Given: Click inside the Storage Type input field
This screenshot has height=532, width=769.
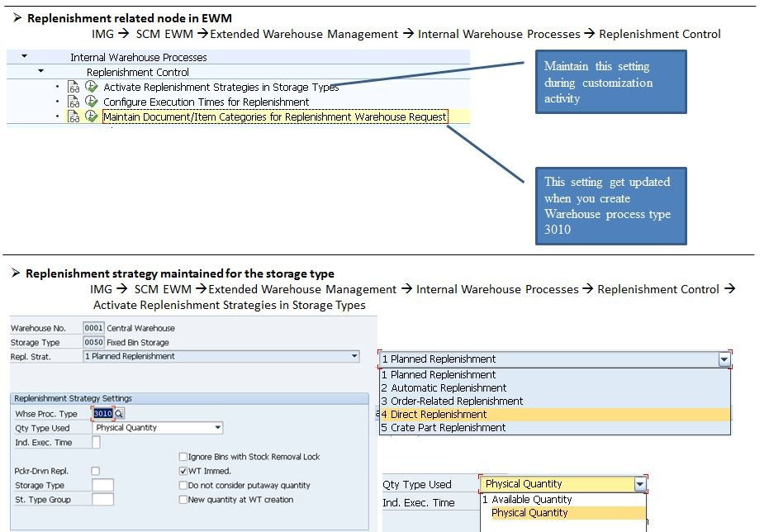Looking at the screenshot, I should pyautogui.click(x=102, y=486).
